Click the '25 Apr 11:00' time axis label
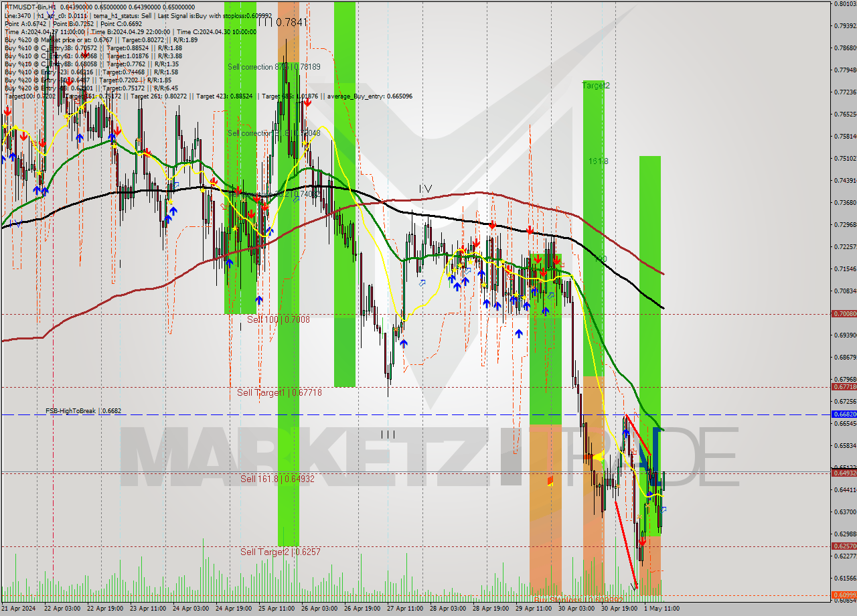This screenshot has height=616, width=857. (276, 609)
